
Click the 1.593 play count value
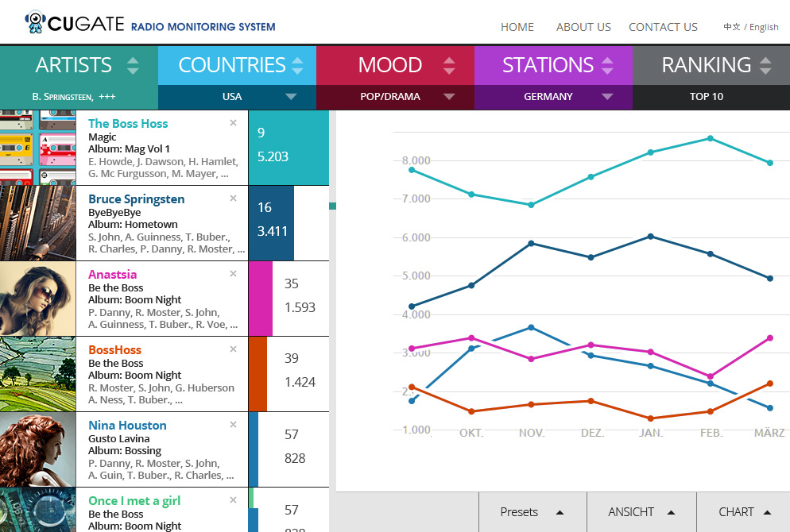(300, 307)
